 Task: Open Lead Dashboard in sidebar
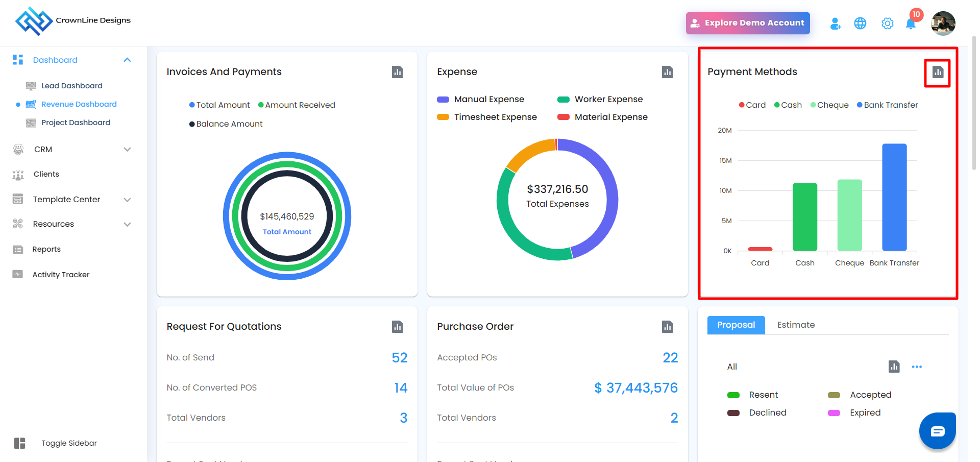coord(71,86)
